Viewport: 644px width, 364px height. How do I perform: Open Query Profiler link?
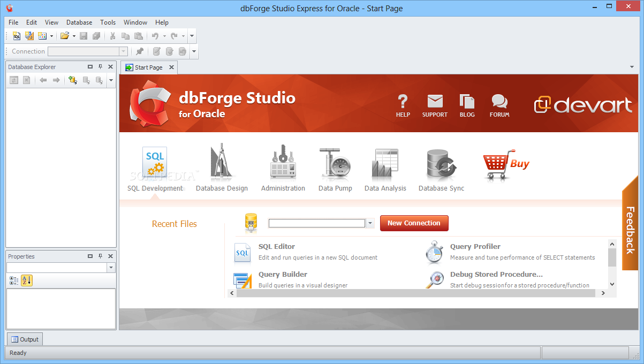(475, 247)
